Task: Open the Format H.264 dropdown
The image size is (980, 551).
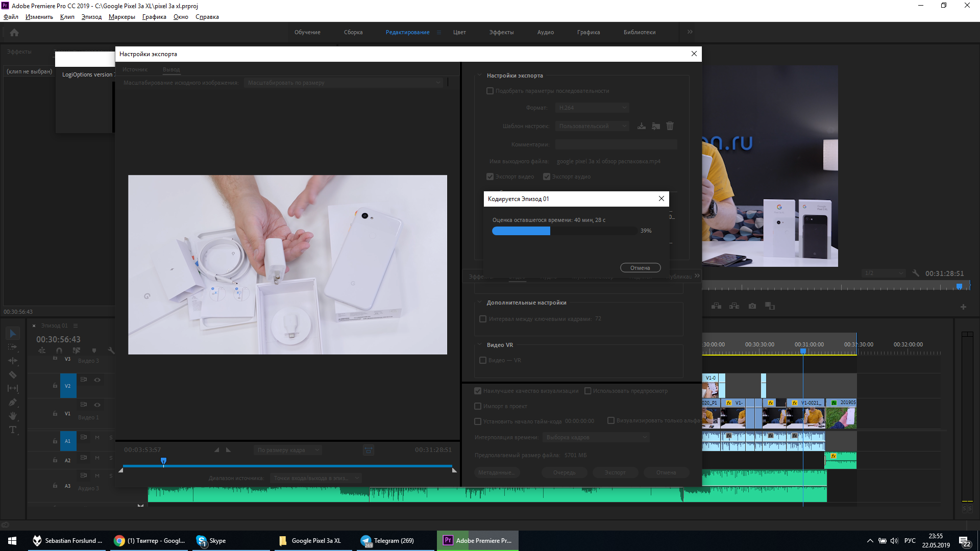Action: coord(592,108)
